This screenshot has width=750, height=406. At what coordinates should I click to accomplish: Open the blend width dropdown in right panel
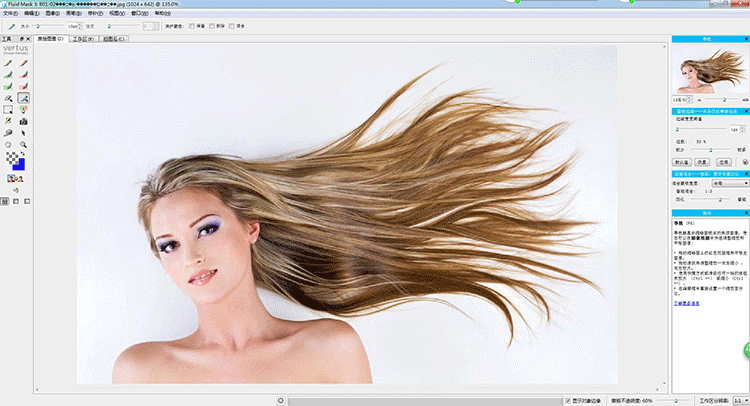pyautogui.click(x=729, y=183)
